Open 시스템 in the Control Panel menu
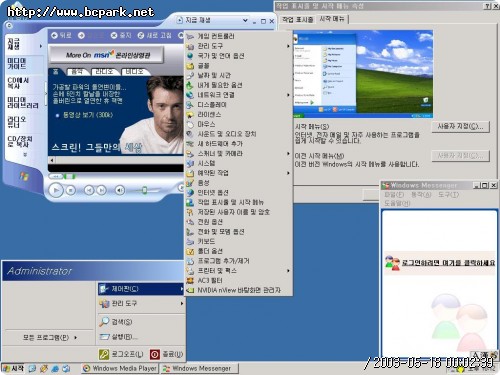The height and width of the screenshot is (375, 500). [x=239, y=163]
